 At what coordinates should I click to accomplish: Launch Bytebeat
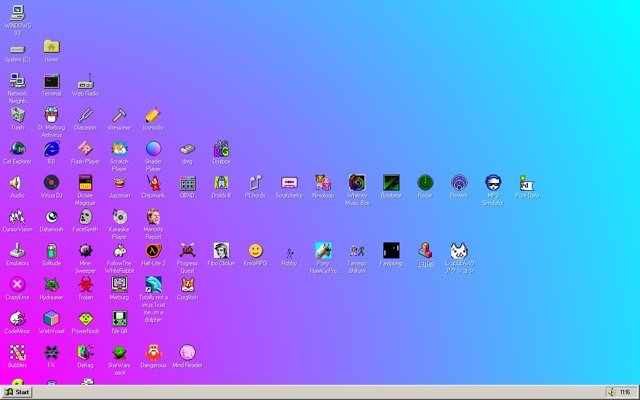(x=391, y=183)
